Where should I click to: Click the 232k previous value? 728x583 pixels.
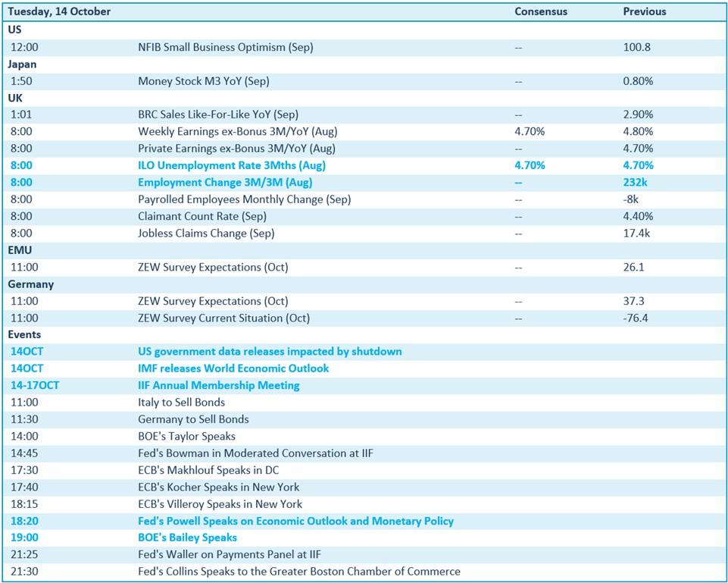coord(635,183)
